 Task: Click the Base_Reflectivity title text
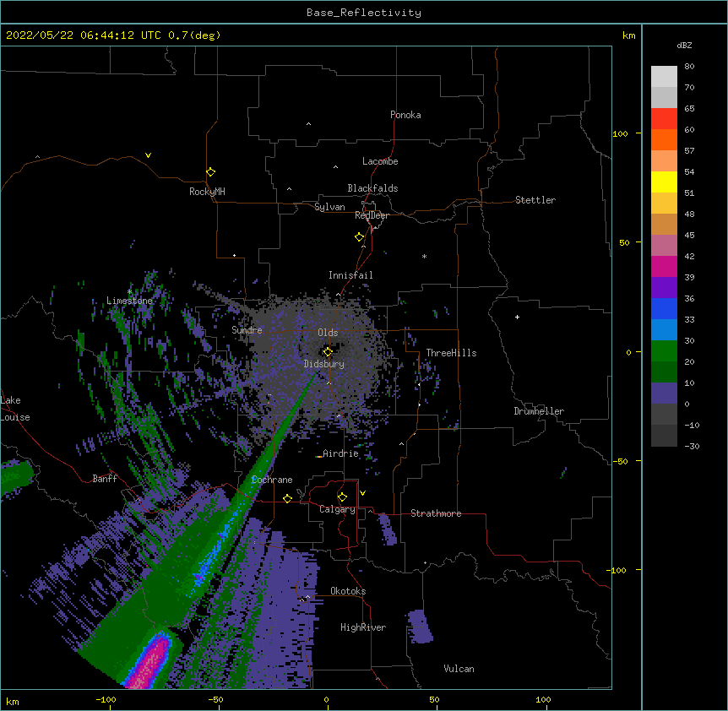[363, 13]
